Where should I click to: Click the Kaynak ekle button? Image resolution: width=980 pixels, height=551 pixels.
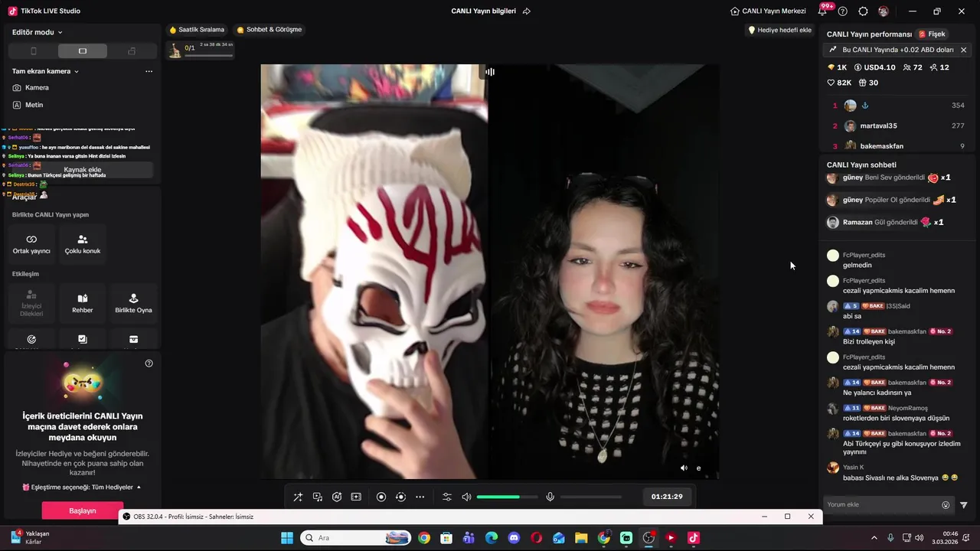pyautogui.click(x=83, y=170)
